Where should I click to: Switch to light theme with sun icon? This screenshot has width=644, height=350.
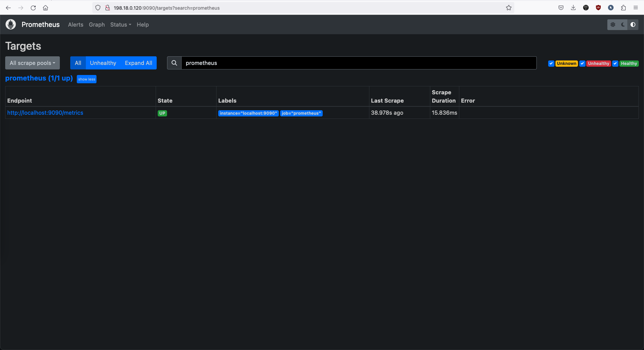pos(613,25)
